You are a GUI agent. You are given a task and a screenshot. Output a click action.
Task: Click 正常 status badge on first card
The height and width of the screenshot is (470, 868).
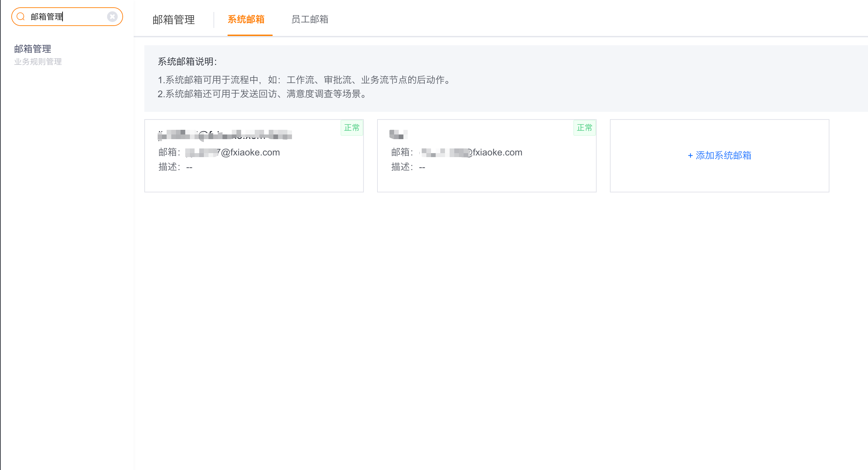pyautogui.click(x=352, y=128)
